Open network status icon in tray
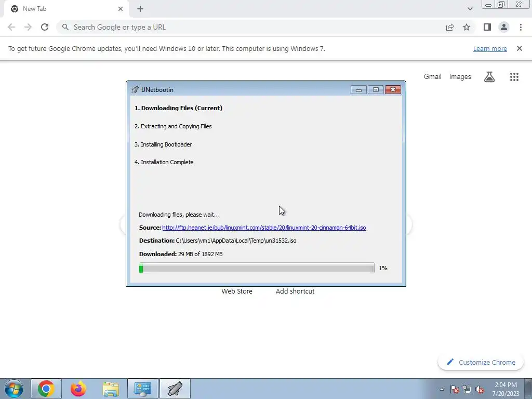Viewport: 532px width, 399px height. pos(467,389)
